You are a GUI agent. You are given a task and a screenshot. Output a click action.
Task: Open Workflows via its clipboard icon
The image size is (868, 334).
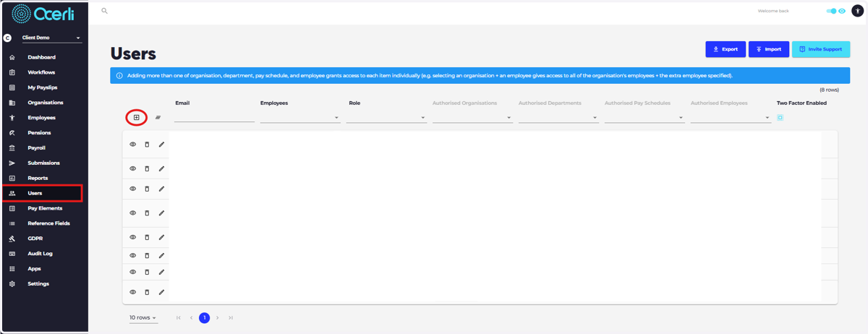(12, 72)
